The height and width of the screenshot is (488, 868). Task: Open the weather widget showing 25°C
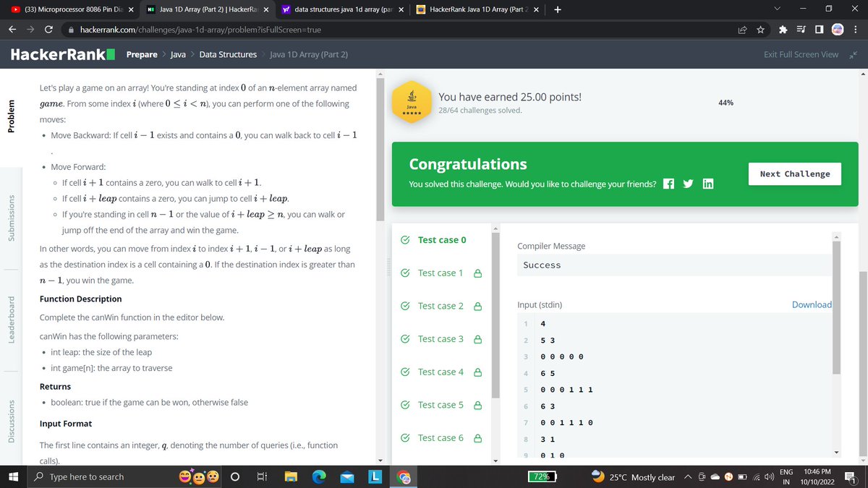point(633,477)
